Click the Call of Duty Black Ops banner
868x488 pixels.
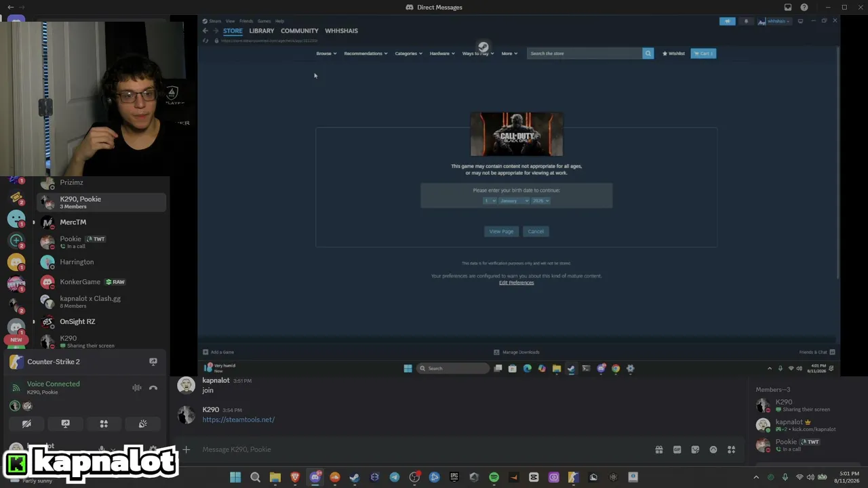[517, 134]
